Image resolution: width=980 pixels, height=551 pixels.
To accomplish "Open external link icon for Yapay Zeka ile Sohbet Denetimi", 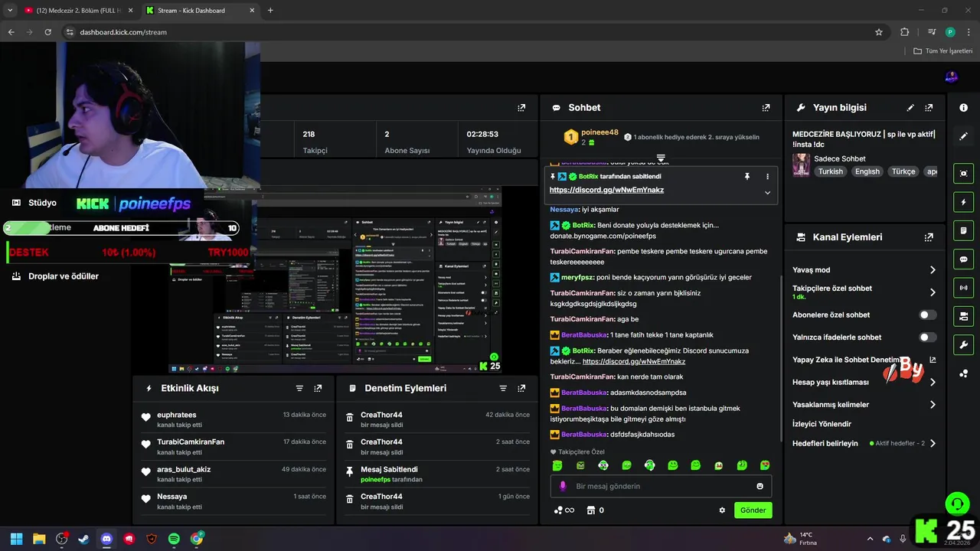I will [x=933, y=360].
